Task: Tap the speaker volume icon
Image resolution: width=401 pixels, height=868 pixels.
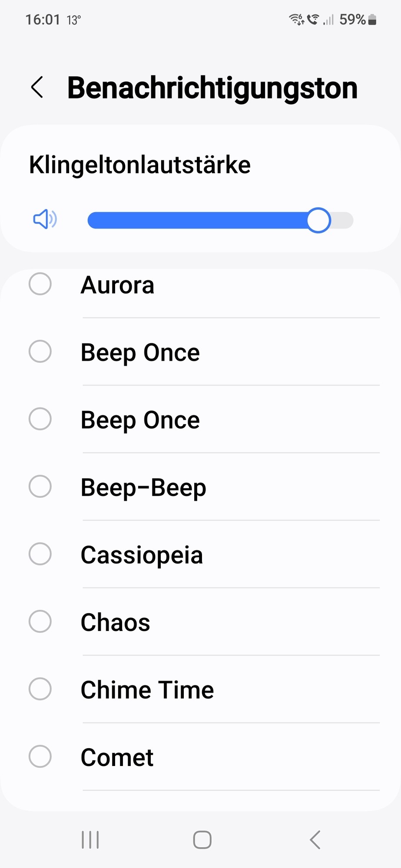Action: [45, 219]
